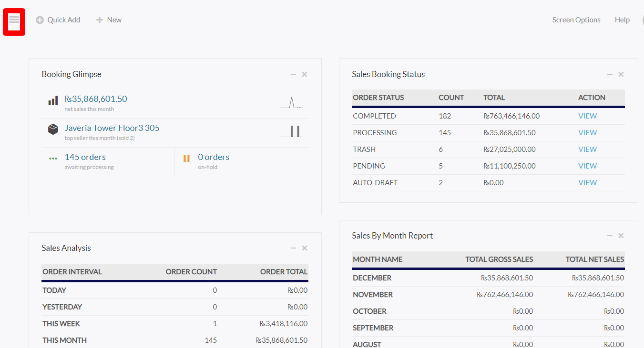Click the green dots awaiting processing icon
This screenshot has width=644, height=348.
[53, 159]
